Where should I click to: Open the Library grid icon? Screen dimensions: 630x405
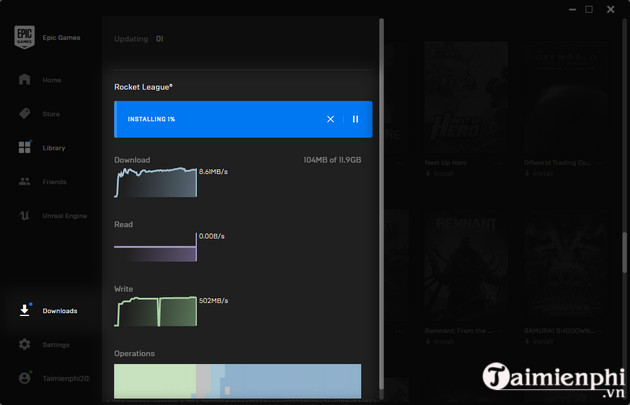pyautogui.click(x=25, y=147)
